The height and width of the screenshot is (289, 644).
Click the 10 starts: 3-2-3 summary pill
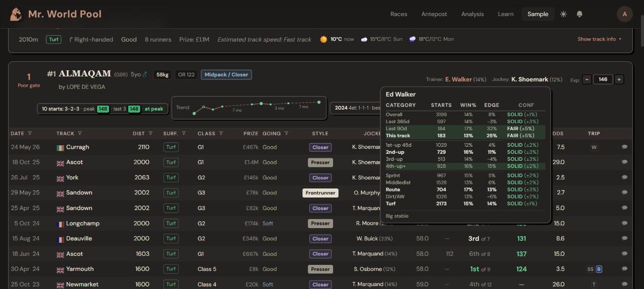(x=103, y=109)
